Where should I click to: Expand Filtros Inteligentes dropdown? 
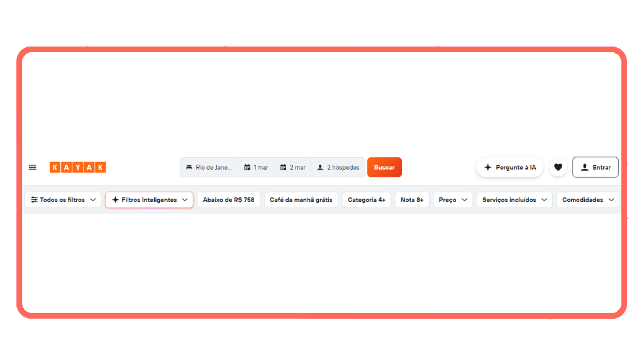pyautogui.click(x=149, y=200)
